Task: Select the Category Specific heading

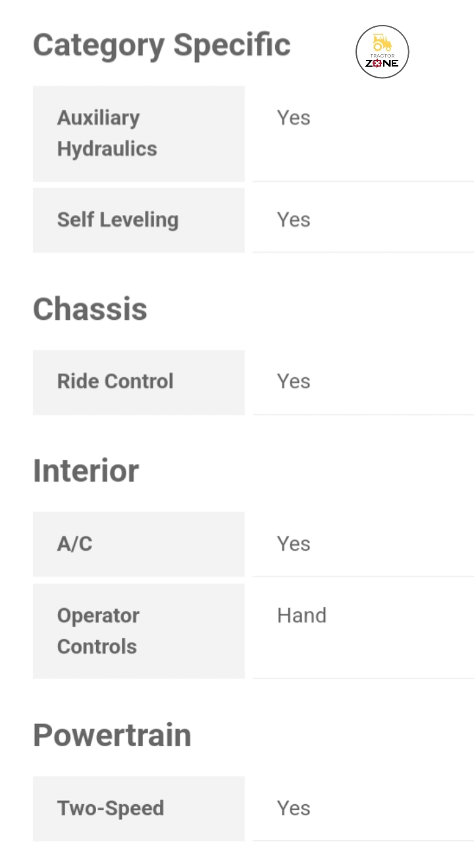Action: (161, 45)
